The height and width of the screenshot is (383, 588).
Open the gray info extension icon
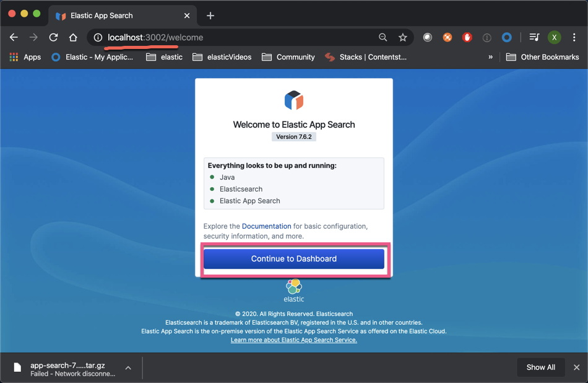click(x=486, y=38)
